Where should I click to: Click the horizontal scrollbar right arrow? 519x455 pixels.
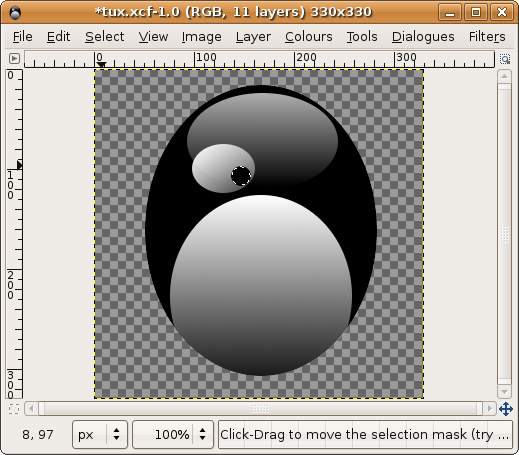coord(489,408)
